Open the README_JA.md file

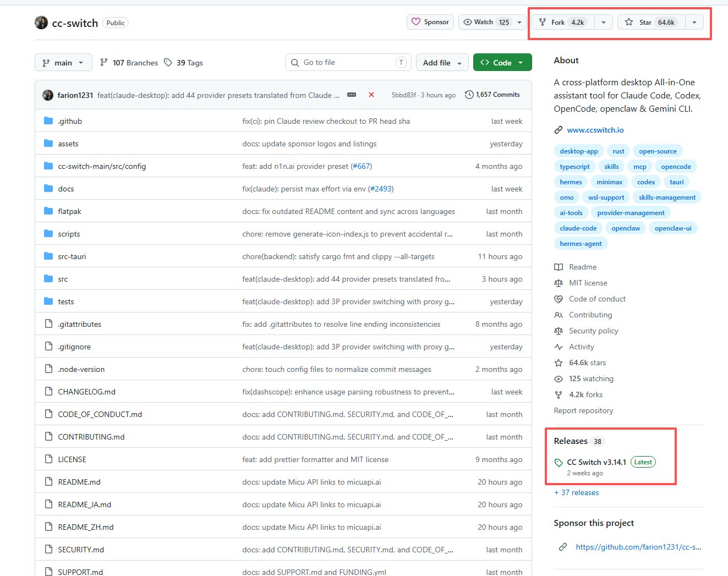(85, 504)
